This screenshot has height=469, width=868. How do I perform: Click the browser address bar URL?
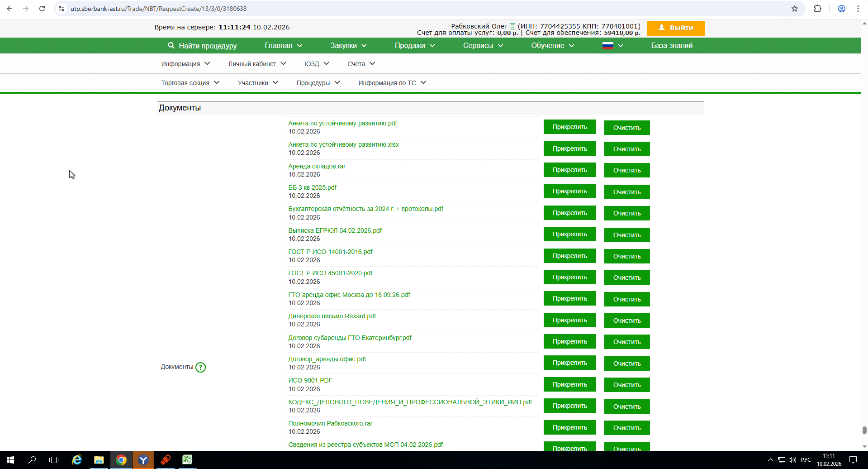tap(158, 9)
